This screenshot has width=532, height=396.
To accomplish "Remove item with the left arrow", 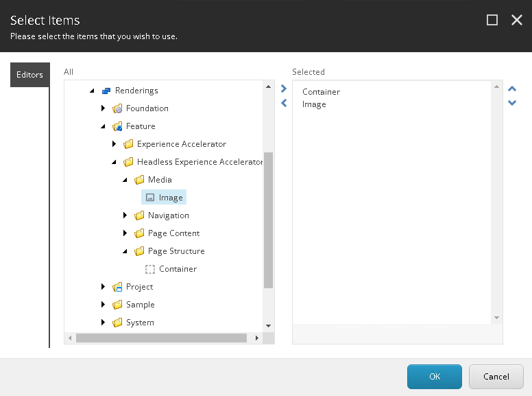I will [284, 103].
